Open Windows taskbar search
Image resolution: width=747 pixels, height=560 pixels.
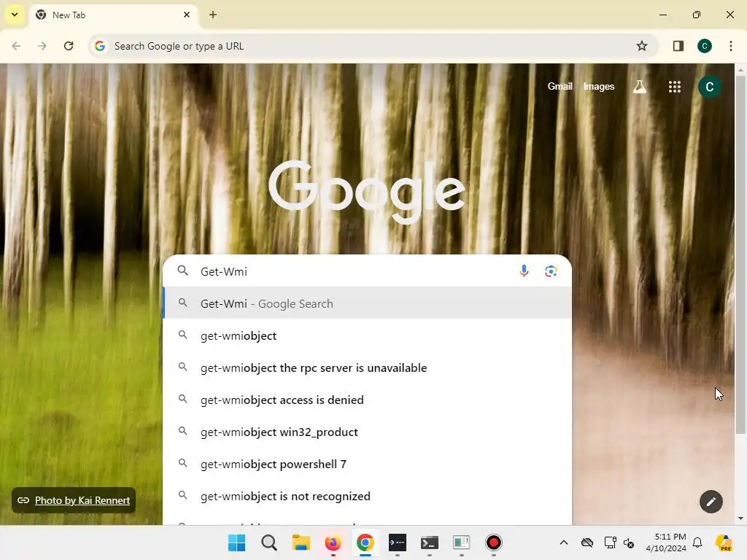coord(268,542)
